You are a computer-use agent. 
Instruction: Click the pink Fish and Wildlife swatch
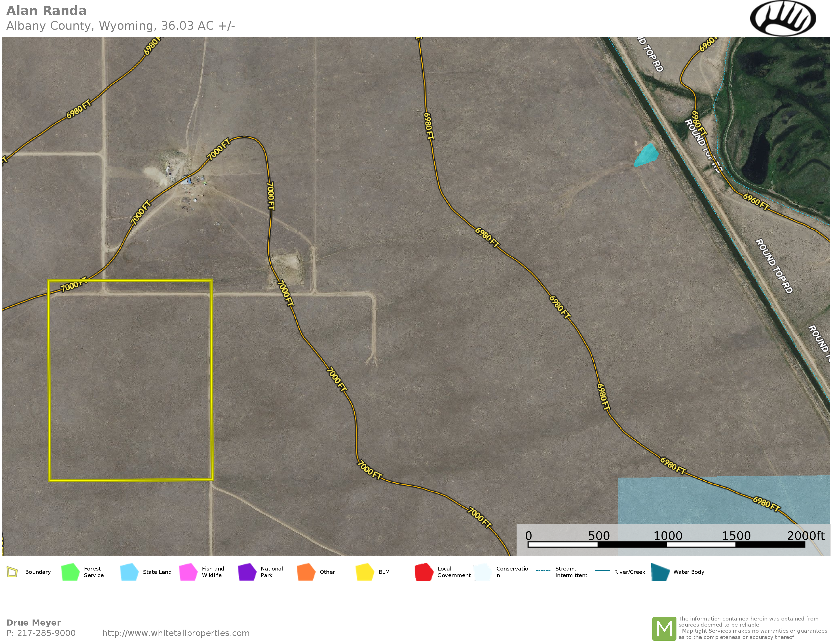coord(188,572)
